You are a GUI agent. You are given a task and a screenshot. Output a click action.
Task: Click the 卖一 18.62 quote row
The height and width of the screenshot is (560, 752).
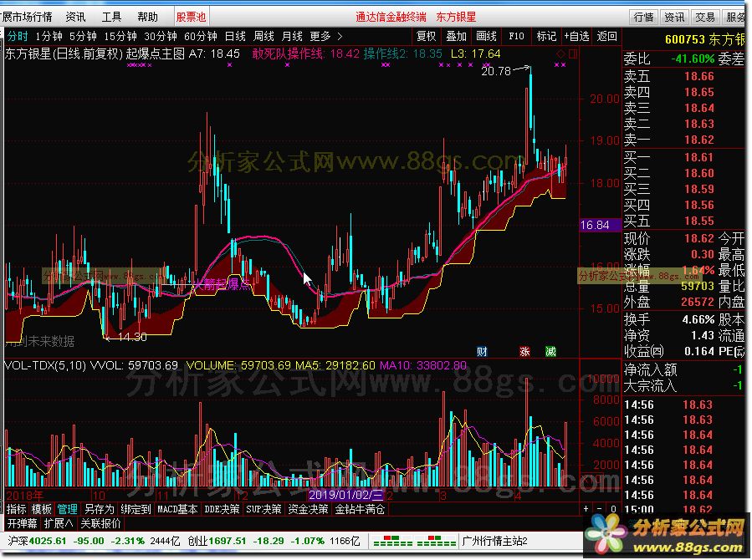point(669,140)
